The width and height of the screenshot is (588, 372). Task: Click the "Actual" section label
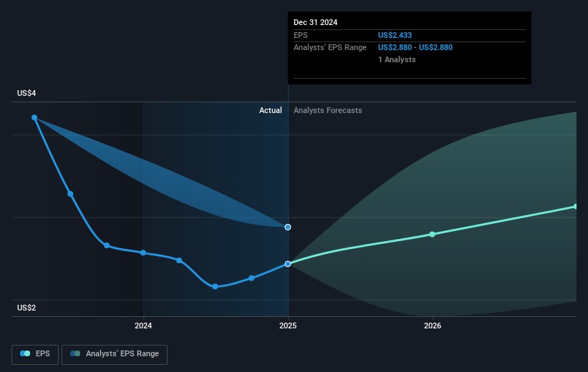[x=271, y=110]
